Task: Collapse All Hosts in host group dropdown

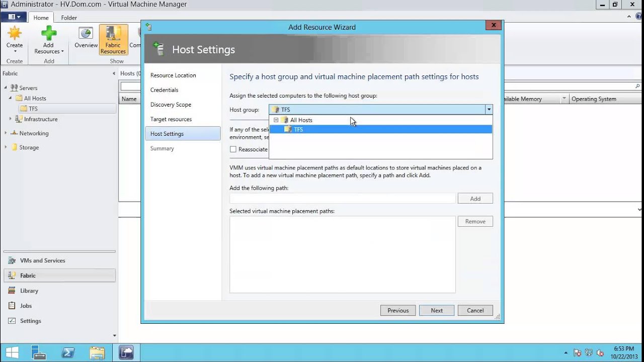Action: 276,120
